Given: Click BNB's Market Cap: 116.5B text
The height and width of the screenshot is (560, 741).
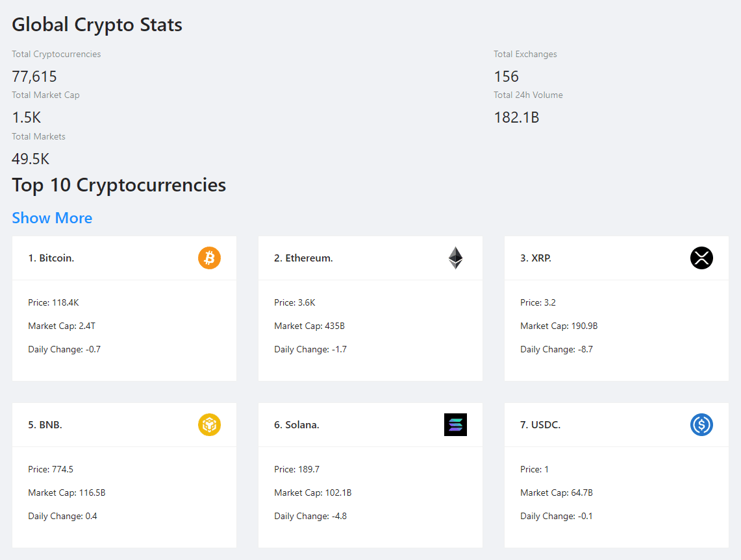Looking at the screenshot, I should click(67, 493).
